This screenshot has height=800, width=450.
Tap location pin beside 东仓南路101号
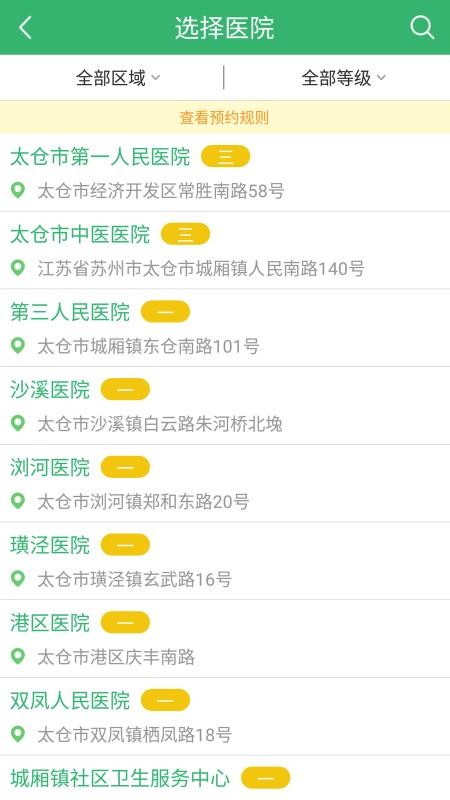(18, 346)
